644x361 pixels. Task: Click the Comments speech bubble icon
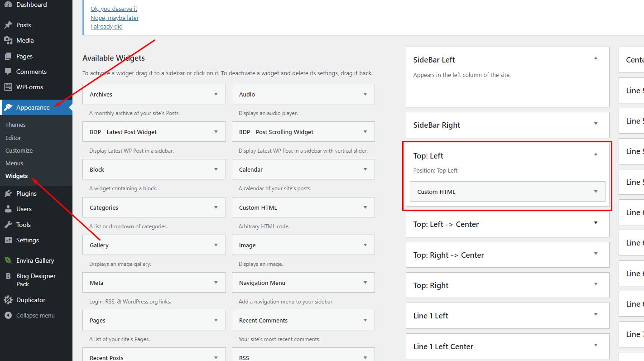(8, 72)
